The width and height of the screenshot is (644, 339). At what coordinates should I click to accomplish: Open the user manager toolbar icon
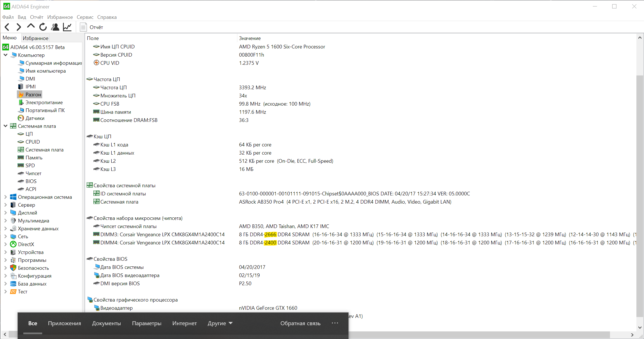coord(55,27)
